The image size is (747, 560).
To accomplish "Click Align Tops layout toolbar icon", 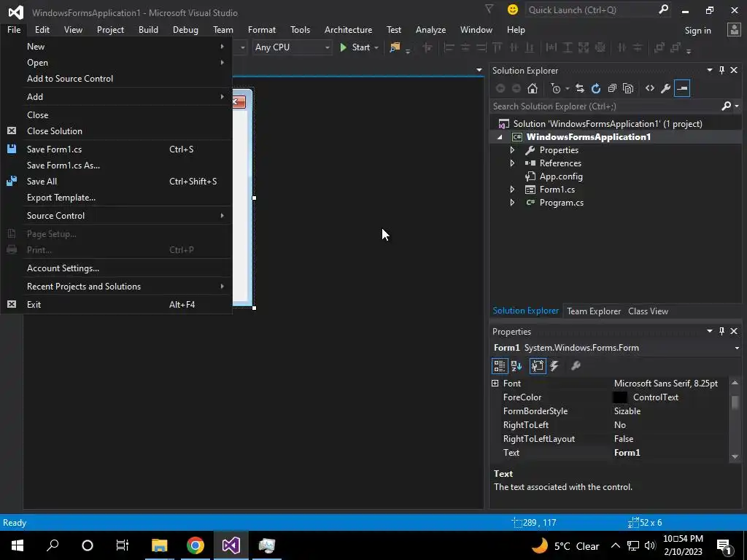I will pyautogui.click(x=498, y=47).
